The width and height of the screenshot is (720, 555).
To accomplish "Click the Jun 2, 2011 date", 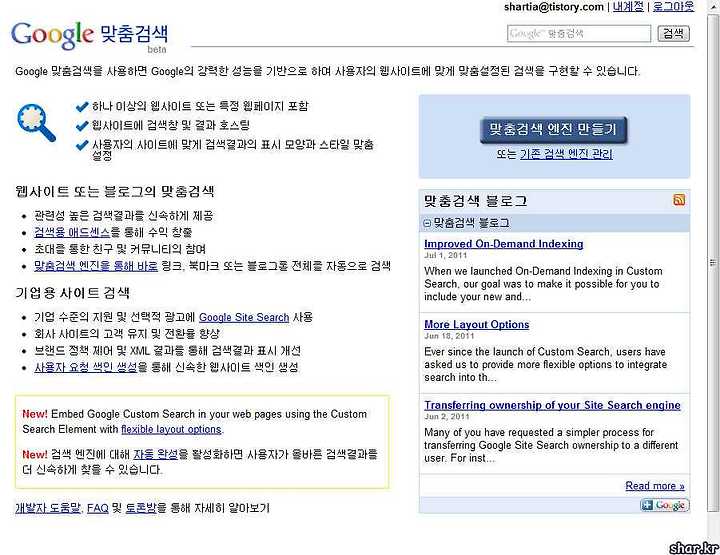I will (447, 417).
